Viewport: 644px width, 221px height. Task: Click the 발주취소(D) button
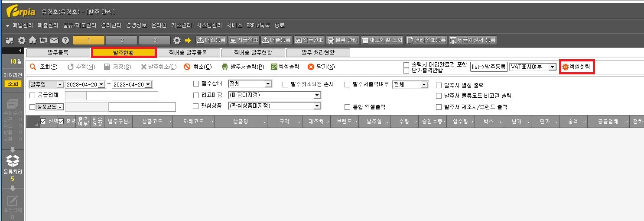[159, 67]
